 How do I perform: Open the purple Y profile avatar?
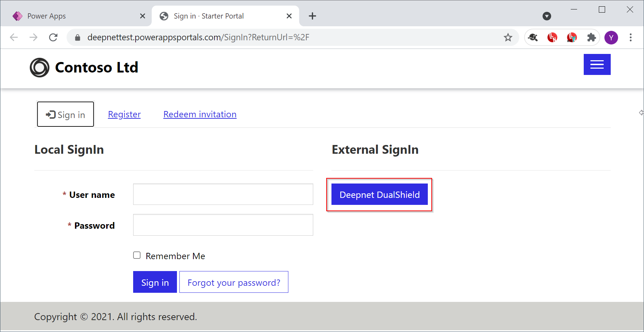click(611, 37)
